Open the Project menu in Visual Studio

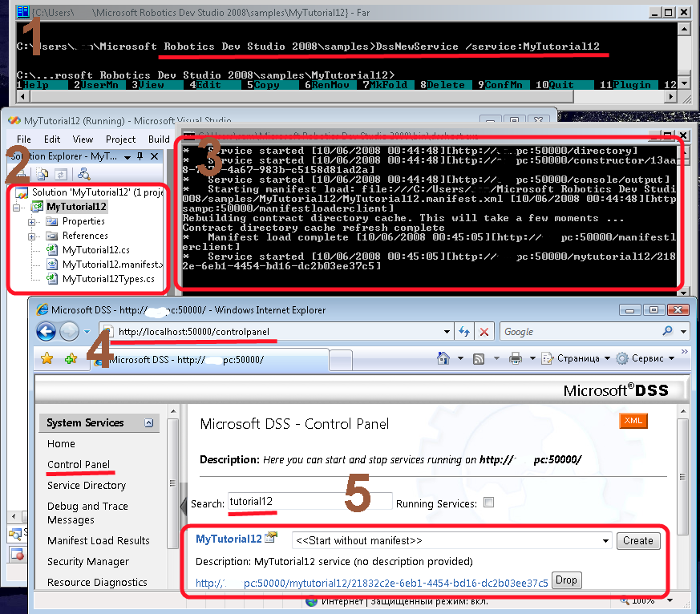[120, 139]
